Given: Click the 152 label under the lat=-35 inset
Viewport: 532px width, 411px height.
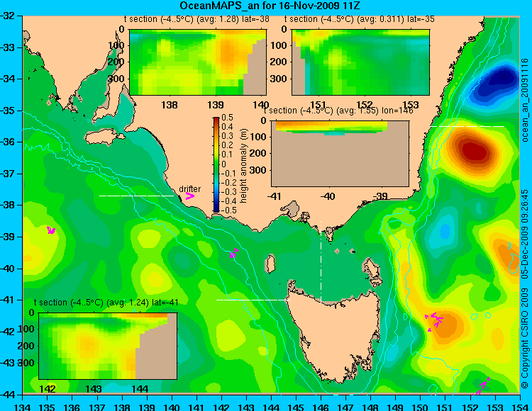Looking at the screenshot, I should click(365, 104).
